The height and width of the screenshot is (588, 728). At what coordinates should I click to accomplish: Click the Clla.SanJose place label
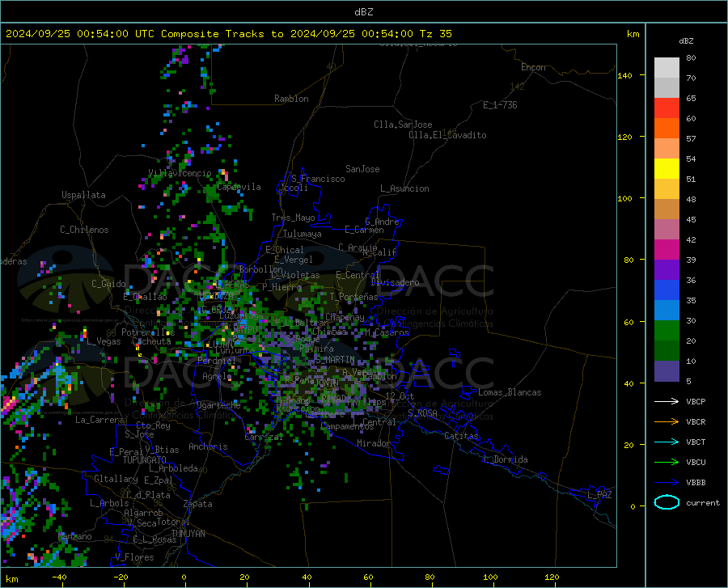coord(403,125)
